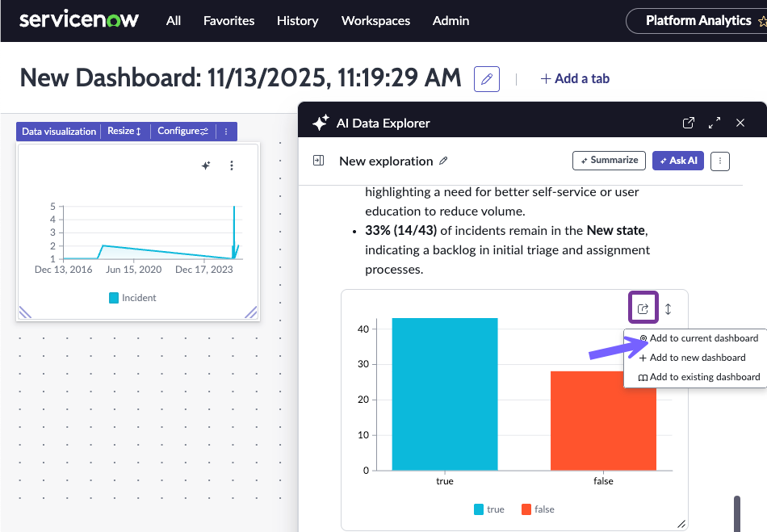Click the chart expand vertical arrows icon
This screenshot has height=532, width=767.
[669, 309]
